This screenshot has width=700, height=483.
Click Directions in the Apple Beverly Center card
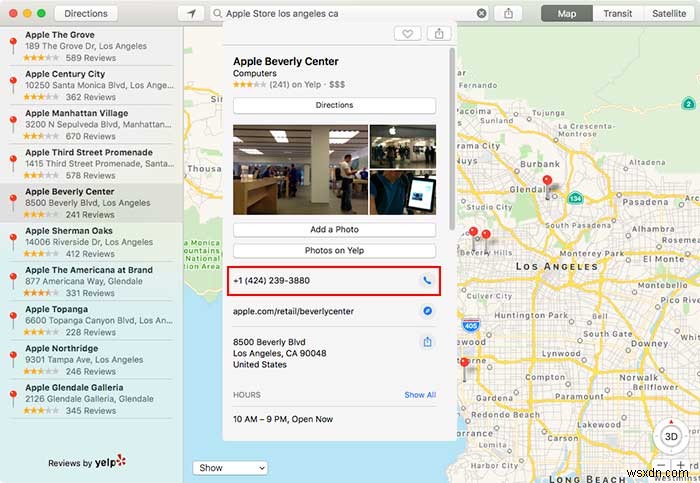pos(334,105)
